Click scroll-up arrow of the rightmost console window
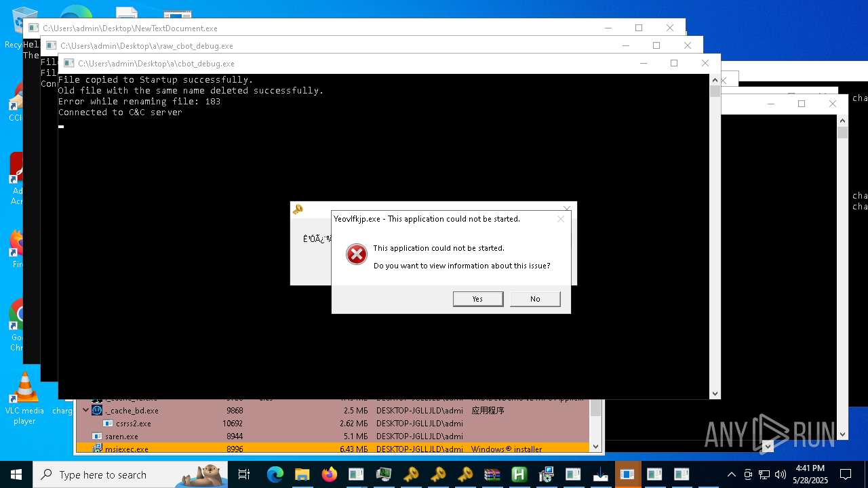868x488 pixels. tap(842, 121)
